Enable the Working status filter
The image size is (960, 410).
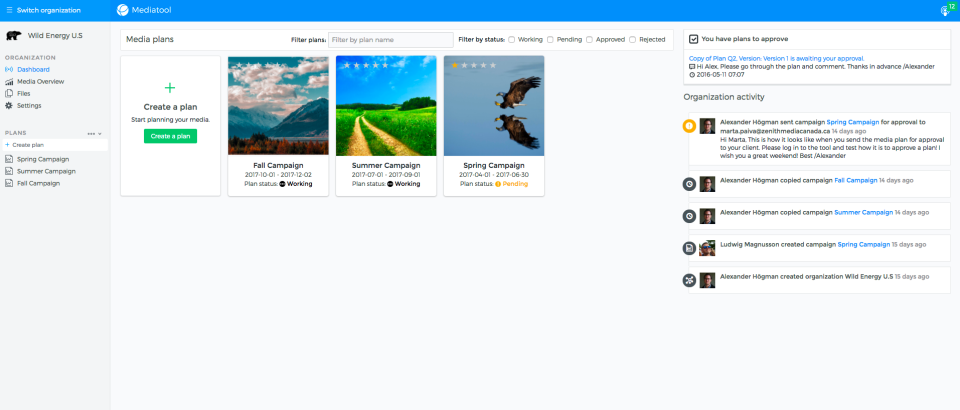click(x=512, y=40)
